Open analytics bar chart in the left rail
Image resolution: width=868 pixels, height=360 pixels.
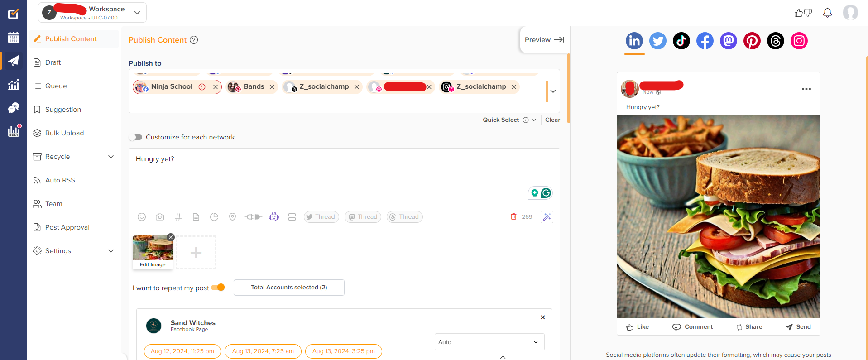tap(14, 84)
